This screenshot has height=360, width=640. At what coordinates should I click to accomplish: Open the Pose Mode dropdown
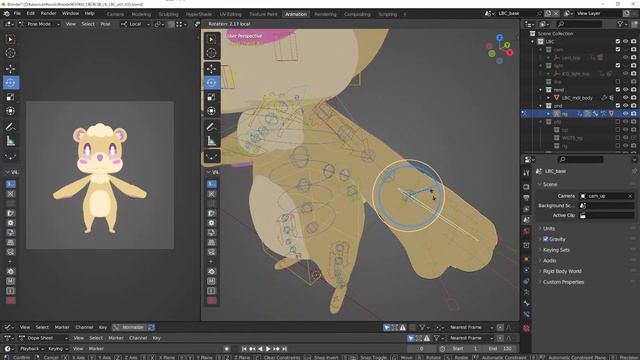click(x=40, y=24)
